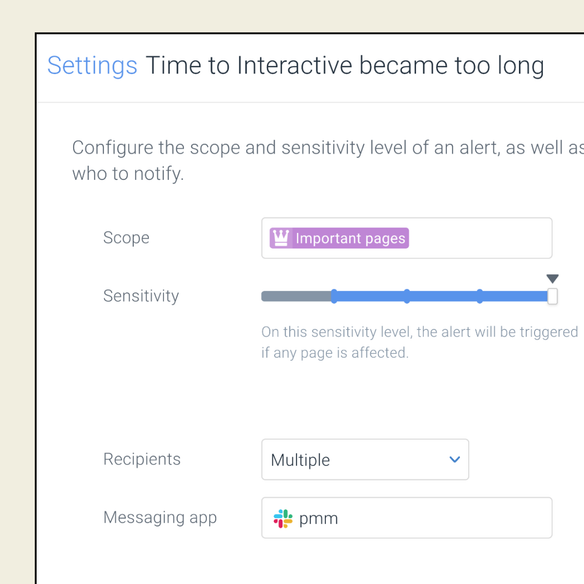Screen dimensions: 584x584
Task: Click the crown icon in Important pages tag
Action: click(281, 238)
